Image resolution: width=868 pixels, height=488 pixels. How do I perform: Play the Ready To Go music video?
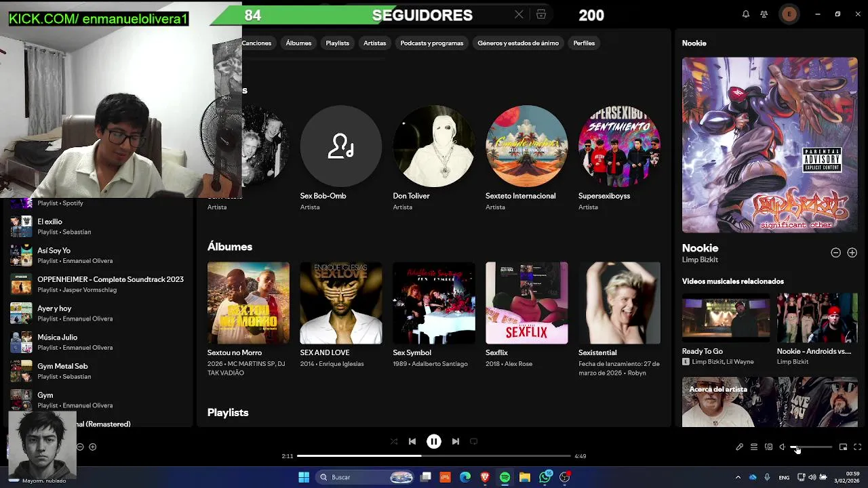(x=726, y=318)
